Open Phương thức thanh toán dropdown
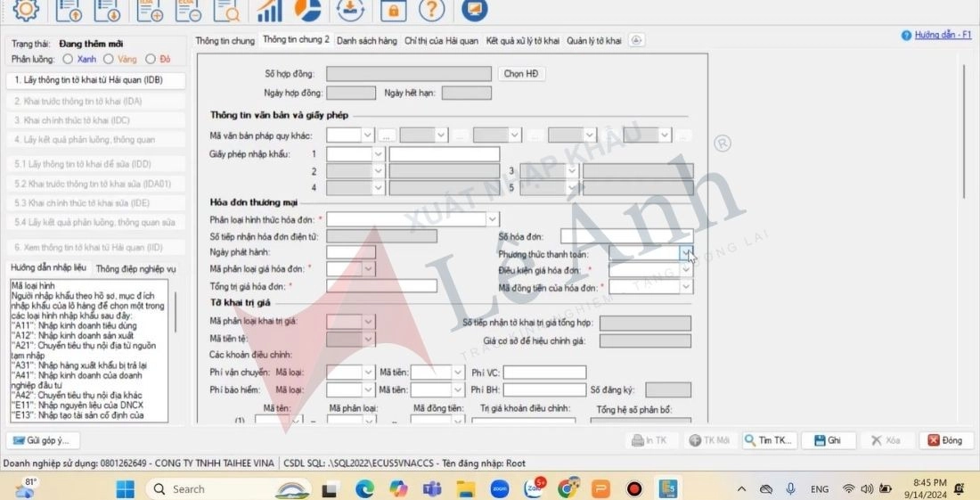 click(x=685, y=253)
